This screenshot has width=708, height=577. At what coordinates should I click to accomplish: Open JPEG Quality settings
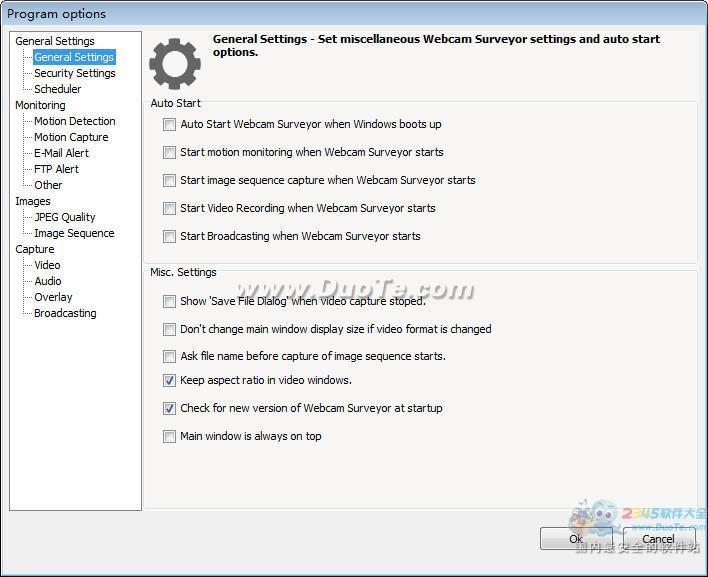(x=65, y=217)
